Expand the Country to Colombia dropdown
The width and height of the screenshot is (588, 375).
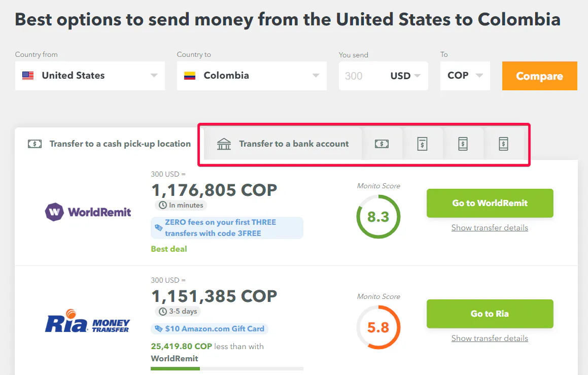click(252, 76)
